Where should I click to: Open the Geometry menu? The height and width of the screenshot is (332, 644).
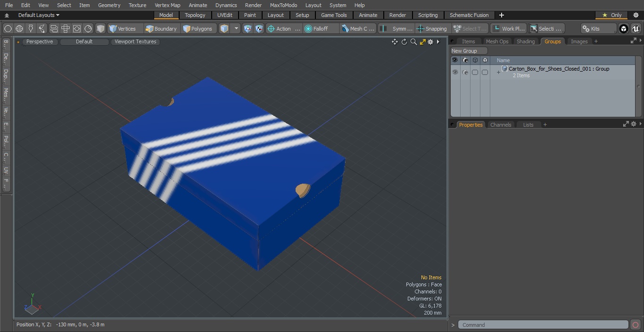pos(109,5)
